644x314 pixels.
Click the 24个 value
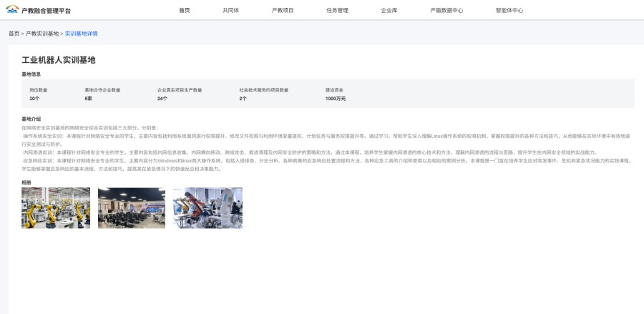coord(162,99)
